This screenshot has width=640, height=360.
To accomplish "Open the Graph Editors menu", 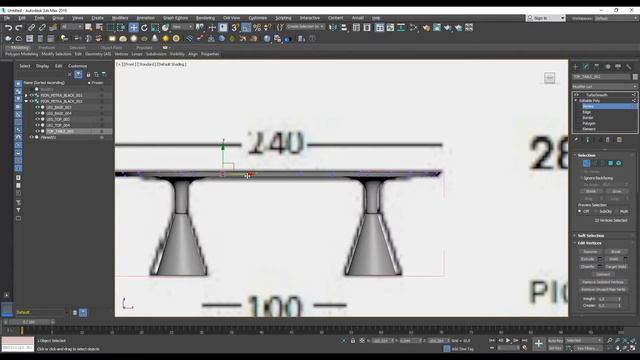I will pyautogui.click(x=176, y=18).
